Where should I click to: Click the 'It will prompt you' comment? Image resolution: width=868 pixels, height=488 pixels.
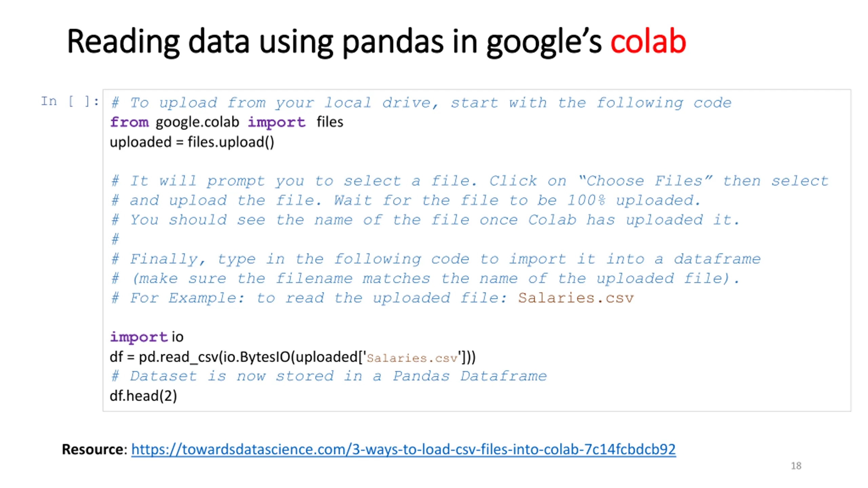tap(470, 181)
